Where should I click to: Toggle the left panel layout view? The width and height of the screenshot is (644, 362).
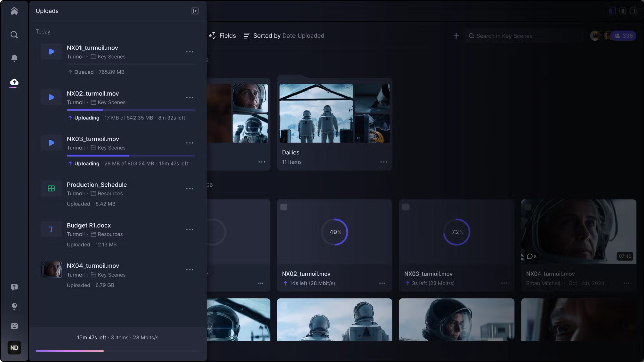coord(612,11)
